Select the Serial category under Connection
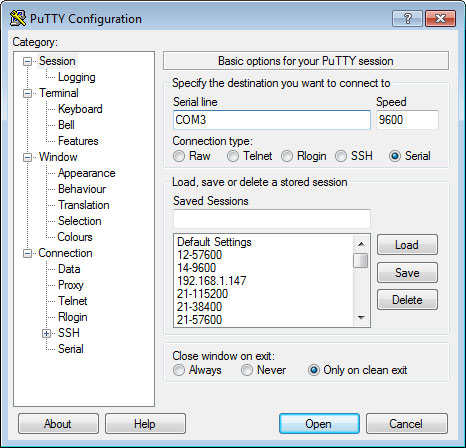 coord(71,349)
